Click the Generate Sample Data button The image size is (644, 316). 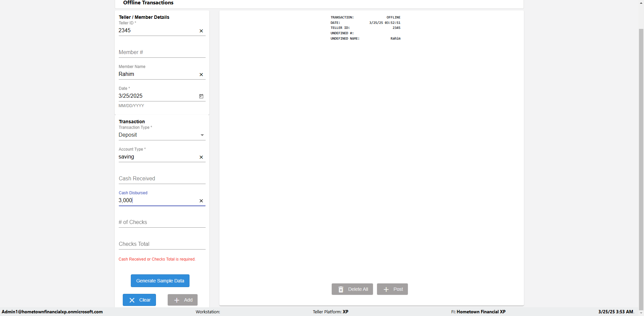(160, 281)
